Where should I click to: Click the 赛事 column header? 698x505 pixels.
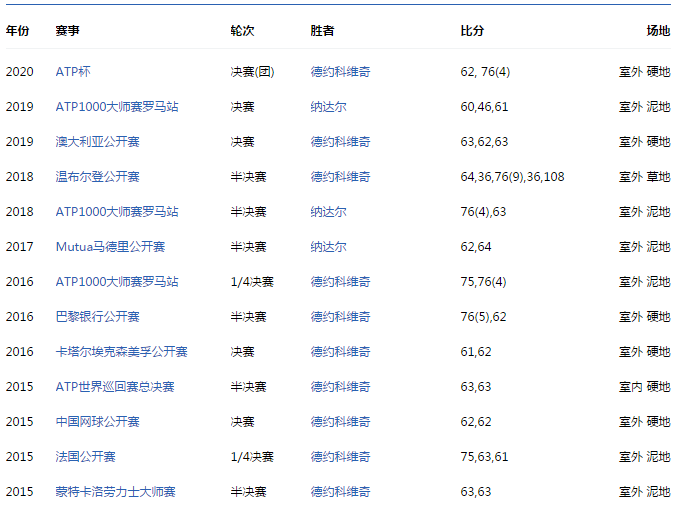click(68, 31)
